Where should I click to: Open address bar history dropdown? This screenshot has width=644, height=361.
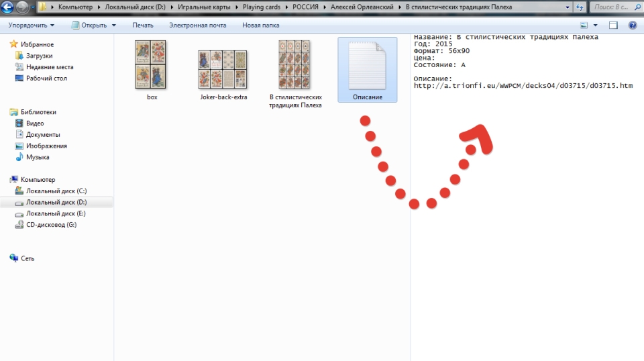(x=568, y=7)
